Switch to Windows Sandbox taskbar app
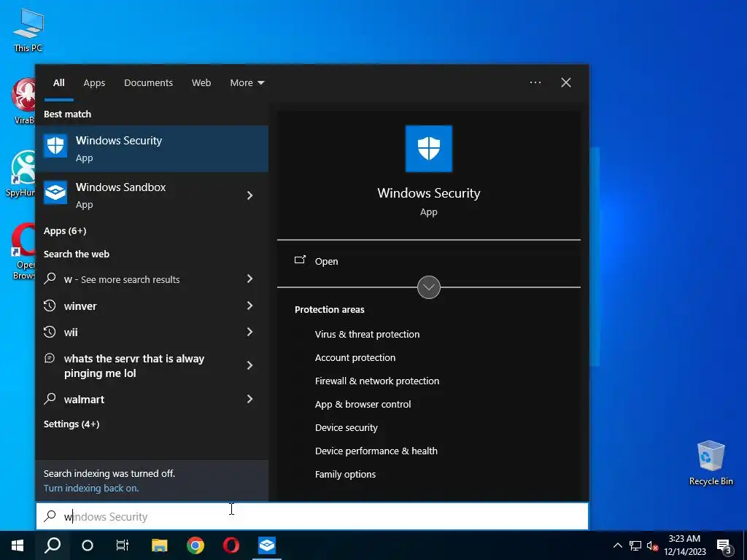Screen dimensions: 747x560 tap(267, 545)
